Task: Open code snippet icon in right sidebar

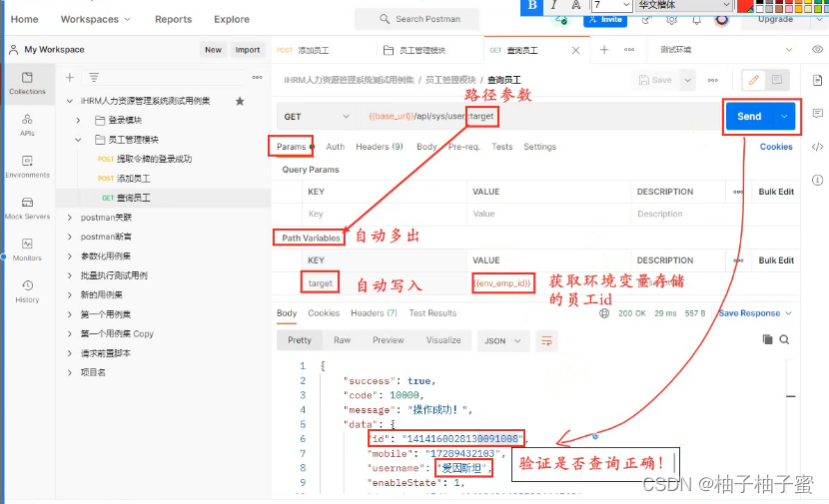Action: [x=817, y=147]
